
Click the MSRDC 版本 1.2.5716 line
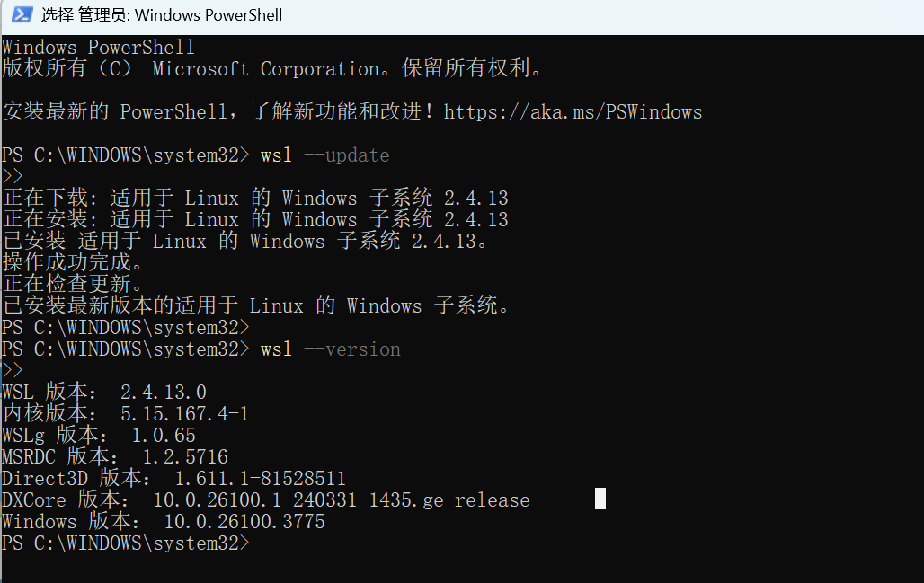click(115, 456)
